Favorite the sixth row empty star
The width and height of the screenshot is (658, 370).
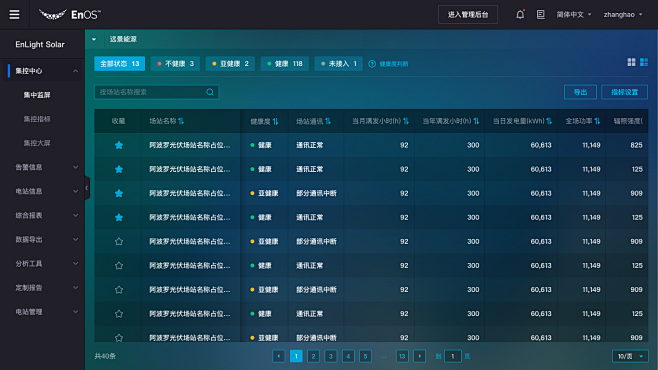[119, 266]
